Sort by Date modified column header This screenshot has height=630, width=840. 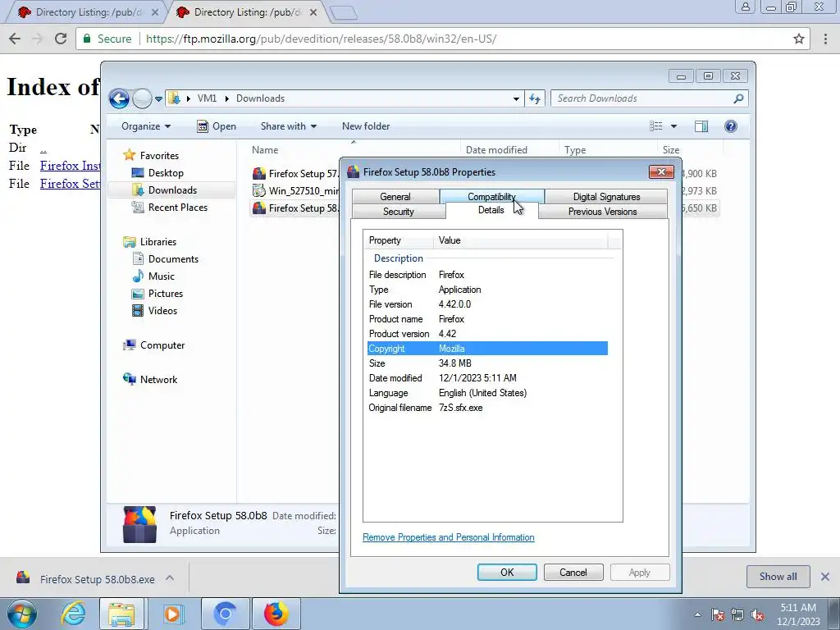[x=496, y=150]
